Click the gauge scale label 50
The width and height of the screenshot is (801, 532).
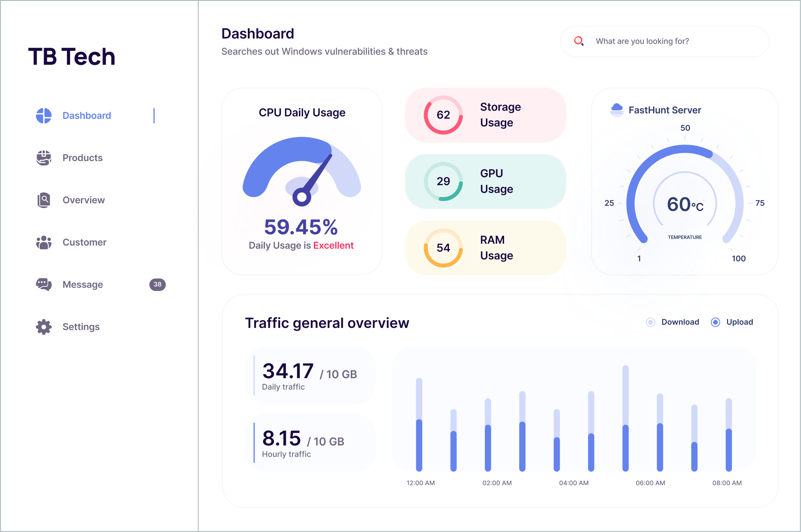coord(685,128)
